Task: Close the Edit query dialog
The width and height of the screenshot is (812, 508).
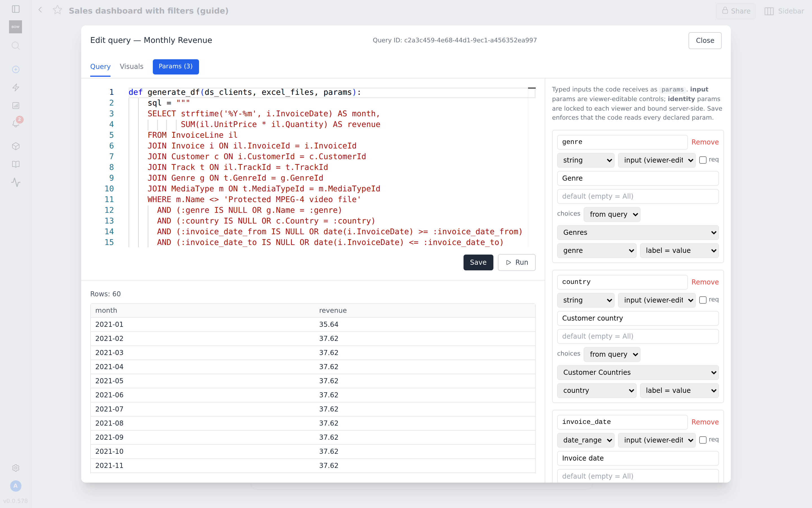Action: tap(705, 41)
